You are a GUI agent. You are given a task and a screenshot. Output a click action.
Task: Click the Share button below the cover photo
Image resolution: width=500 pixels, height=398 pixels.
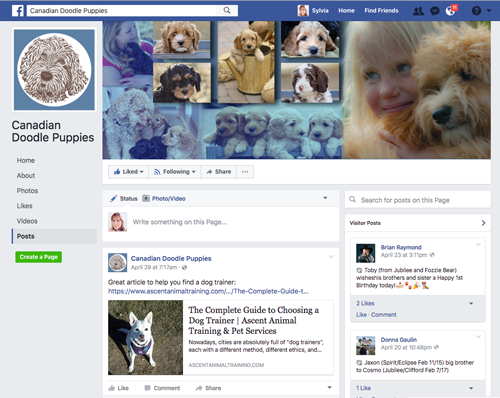click(x=219, y=172)
